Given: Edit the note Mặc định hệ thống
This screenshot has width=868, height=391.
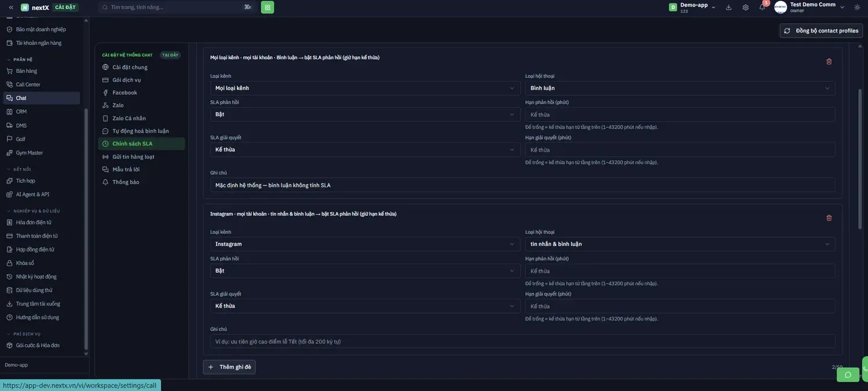Looking at the screenshot, I should coord(523,185).
